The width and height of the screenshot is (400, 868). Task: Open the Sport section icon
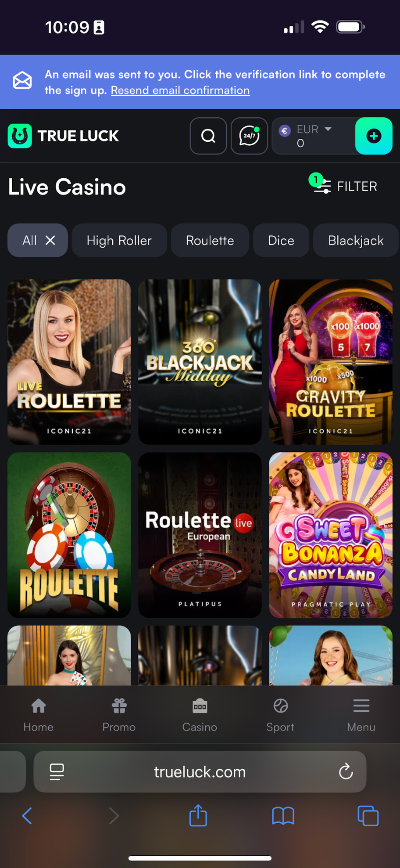pyautogui.click(x=280, y=706)
